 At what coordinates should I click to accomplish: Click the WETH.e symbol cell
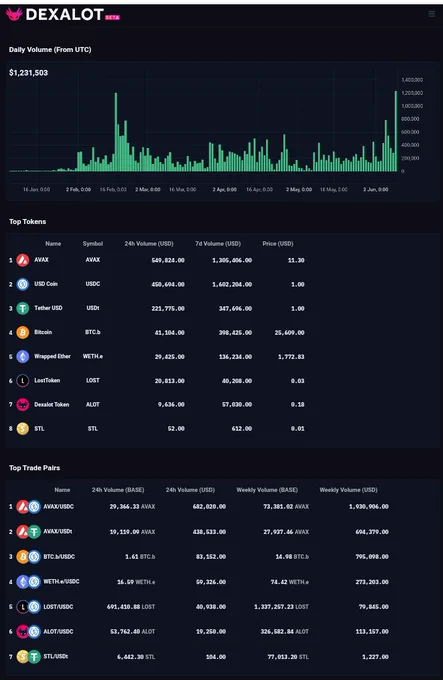93,356
